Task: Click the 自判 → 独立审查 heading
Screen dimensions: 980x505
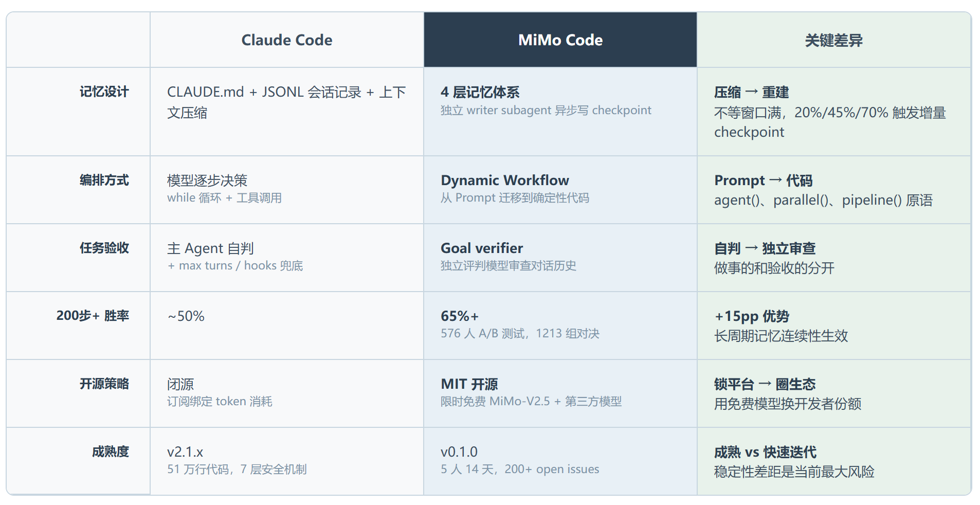Action: click(x=765, y=248)
